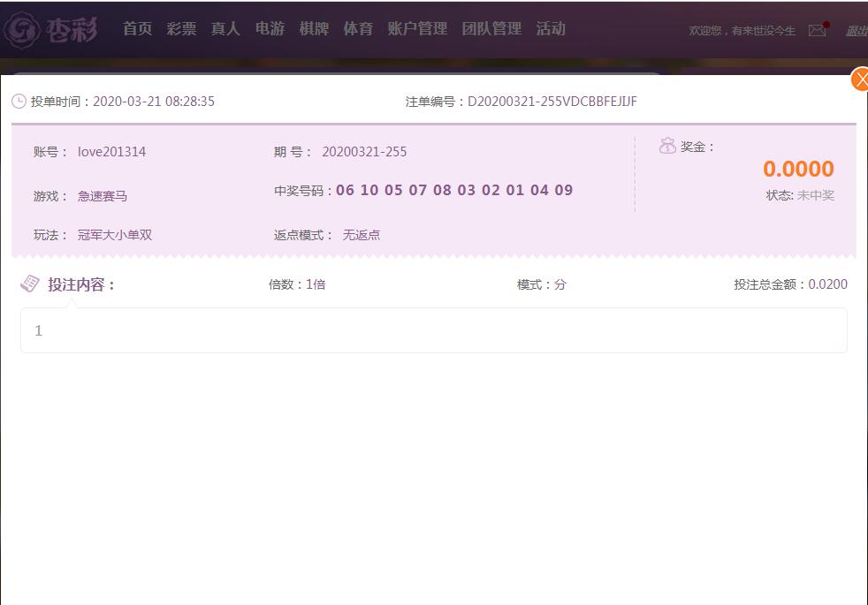Viewport: 868px width, 605px height.
Task: Open the 账户管理 account management menu
Action: [417, 29]
